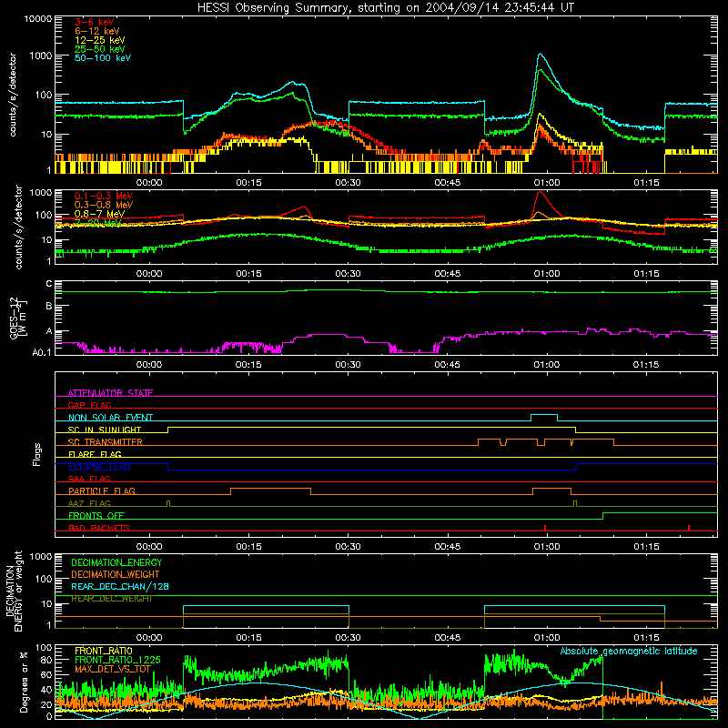Screen dimensions: 728x728
Task: Click the Absolute geomagnetic latitude label
Action: tap(629, 651)
